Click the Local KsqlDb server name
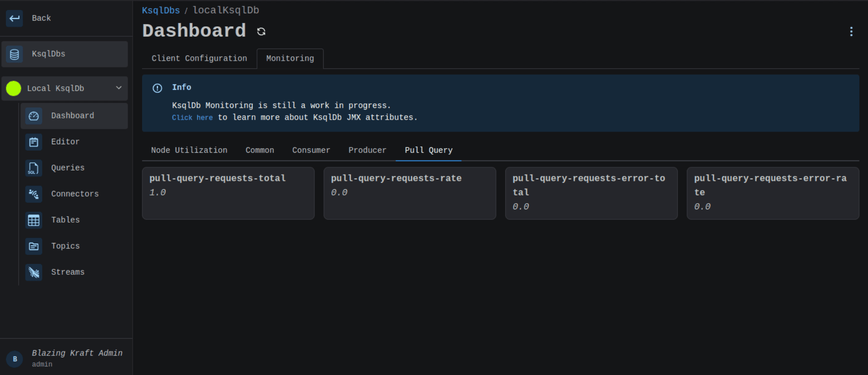This screenshot has width=868, height=375. click(x=55, y=88)
